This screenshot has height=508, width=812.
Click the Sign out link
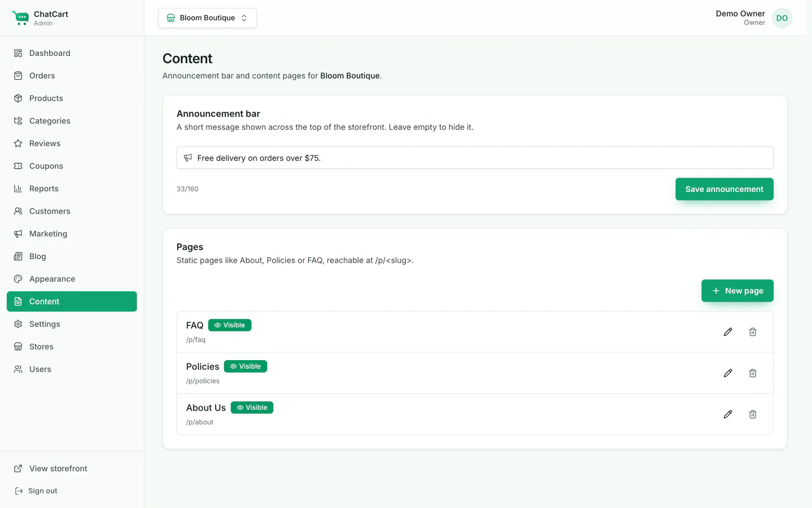click(x=36, y=491)
